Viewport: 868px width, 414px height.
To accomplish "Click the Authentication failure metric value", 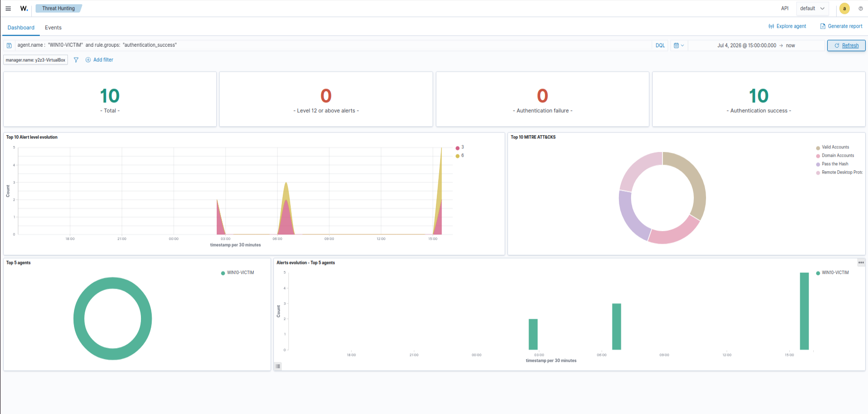I will click(542, 96).
